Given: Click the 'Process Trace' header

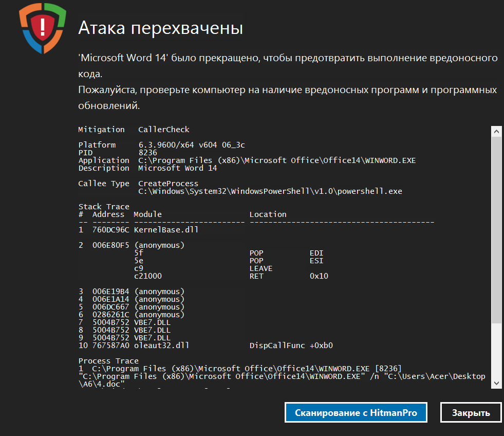Looking at the screenshot, I should pyautogui.click(x=108, y=361).
